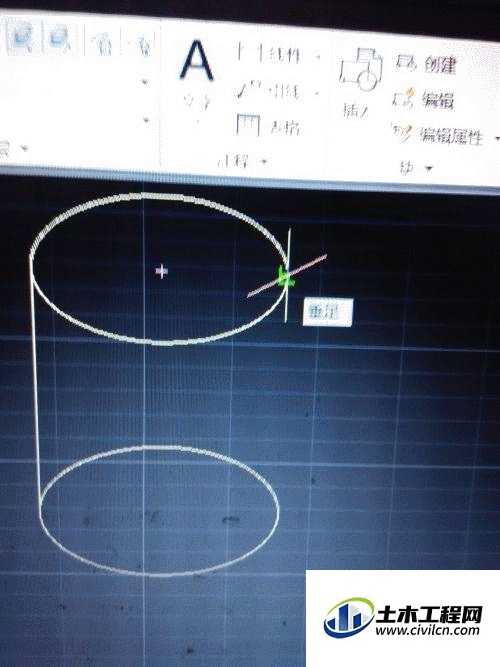This screenshot has height=667, width=500.
Task: Select the cylinder's vertical side line
Action: coord(36,387)
